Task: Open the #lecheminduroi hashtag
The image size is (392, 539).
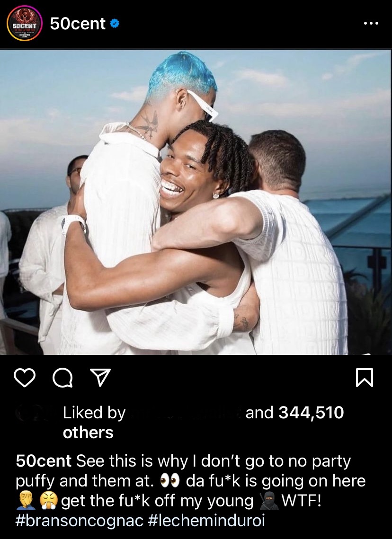Action: pyautogui.click(x=207, y=521)
